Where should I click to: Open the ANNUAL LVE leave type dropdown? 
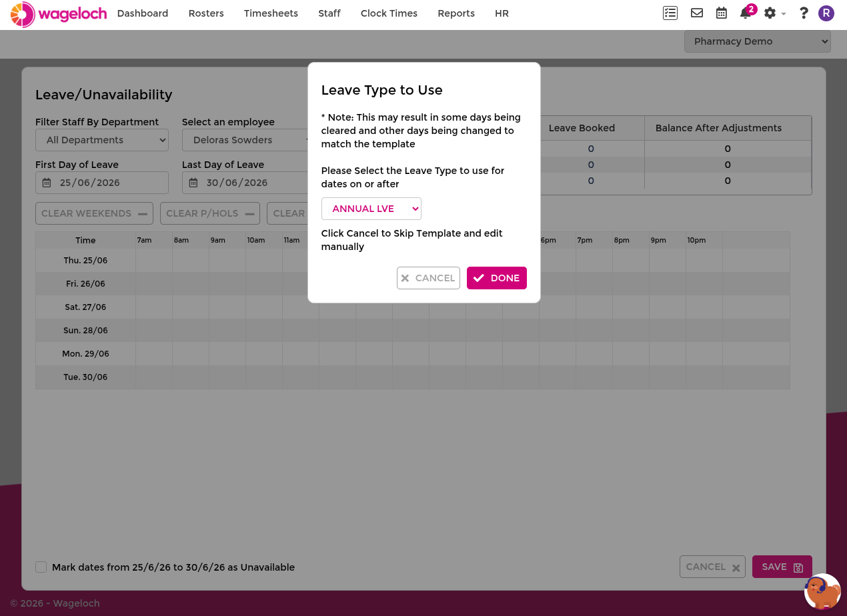coord(371,209)
